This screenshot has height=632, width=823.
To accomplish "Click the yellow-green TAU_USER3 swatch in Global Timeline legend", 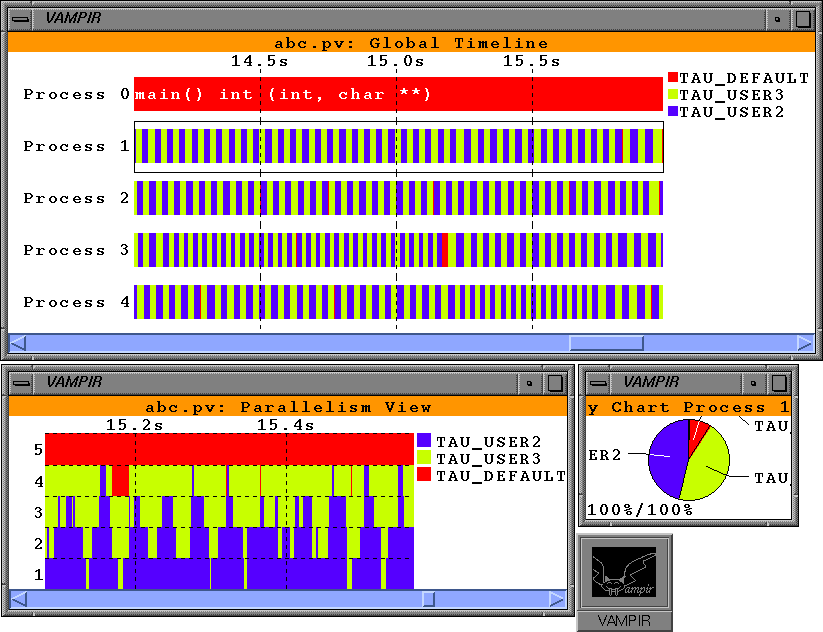I will click(x=673, y=94).
